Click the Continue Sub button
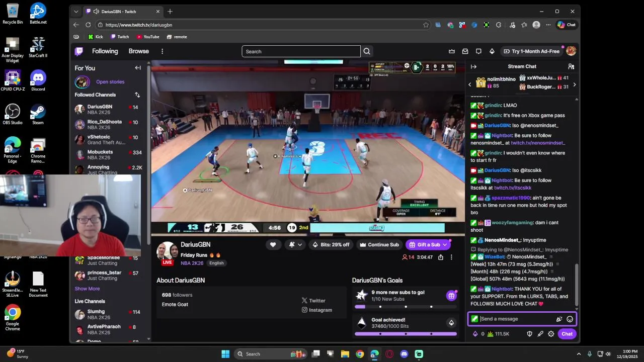Image resolution: width=644 pixels, height=362 pixels. [379, 245]
